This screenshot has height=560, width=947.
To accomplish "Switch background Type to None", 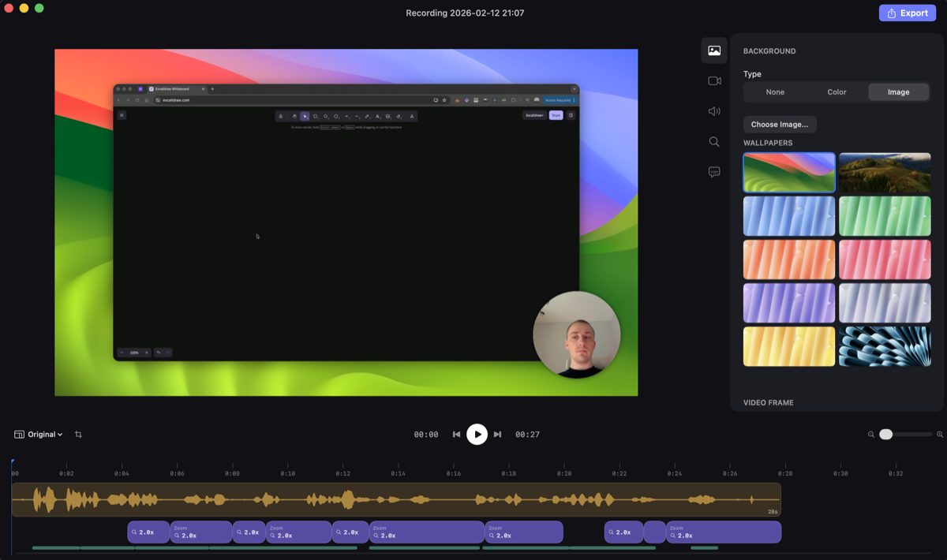I will tap(774, 91).
